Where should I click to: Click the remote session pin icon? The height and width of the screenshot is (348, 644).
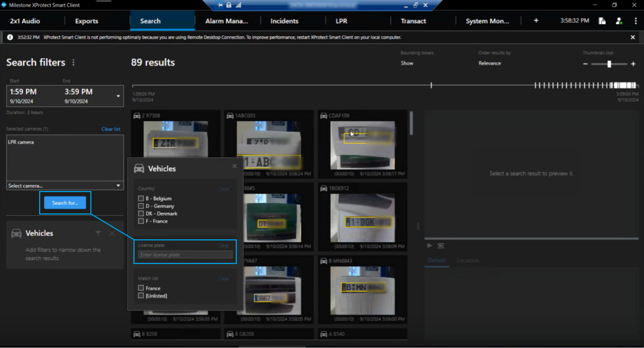[x=220, y=5]
